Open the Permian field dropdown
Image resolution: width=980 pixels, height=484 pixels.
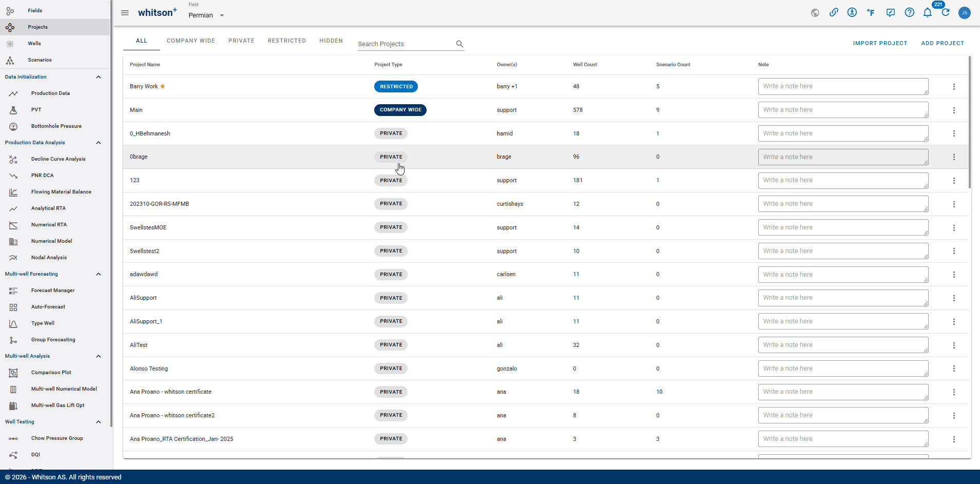[206, 15]
